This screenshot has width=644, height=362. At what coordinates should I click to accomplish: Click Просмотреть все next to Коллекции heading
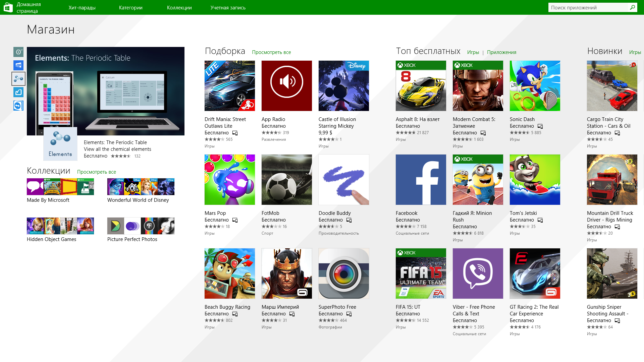pyautogui.click(x=97, y=172)
